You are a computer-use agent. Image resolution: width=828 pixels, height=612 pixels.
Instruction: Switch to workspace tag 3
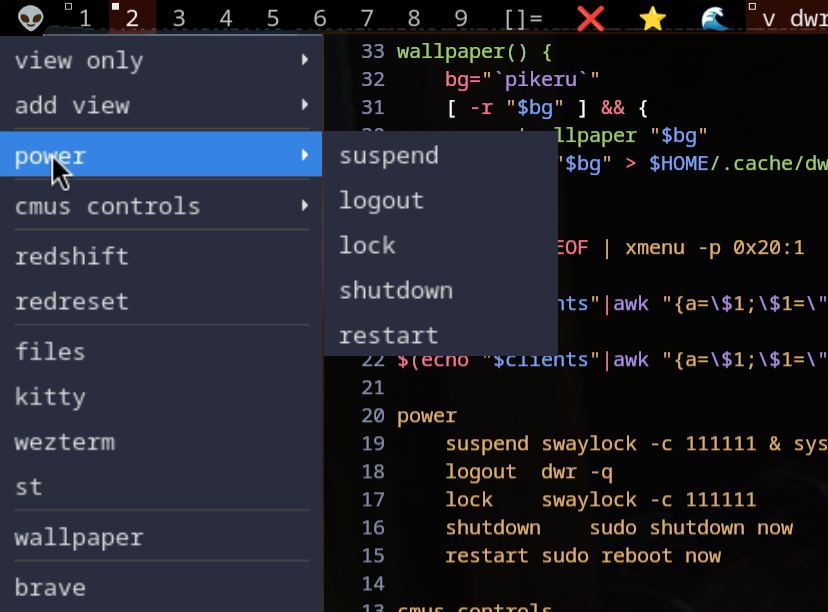[x=179, y=18]
